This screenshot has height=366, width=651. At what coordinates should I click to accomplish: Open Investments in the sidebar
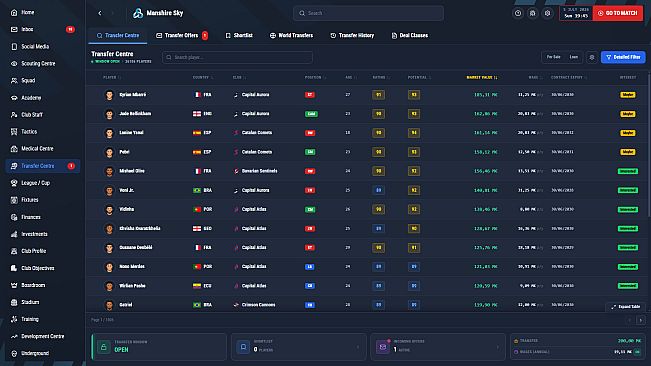(x=42, y=234)
